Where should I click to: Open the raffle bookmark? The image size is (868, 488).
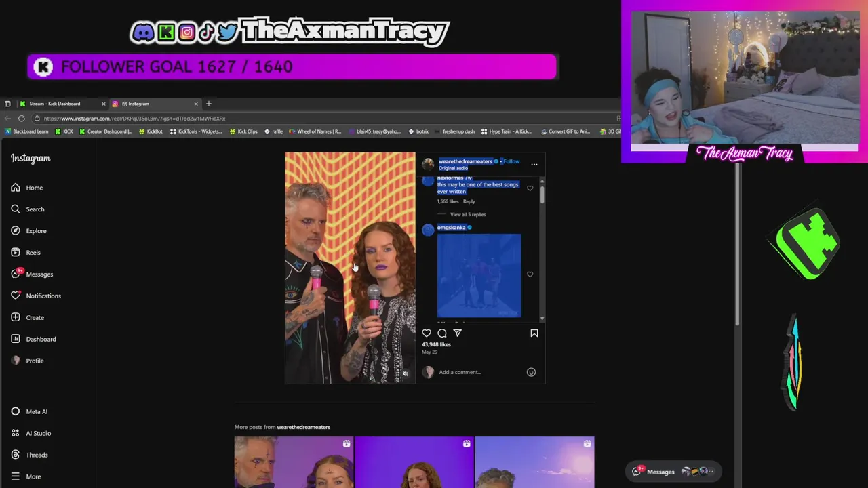click(x=274, y=131)
